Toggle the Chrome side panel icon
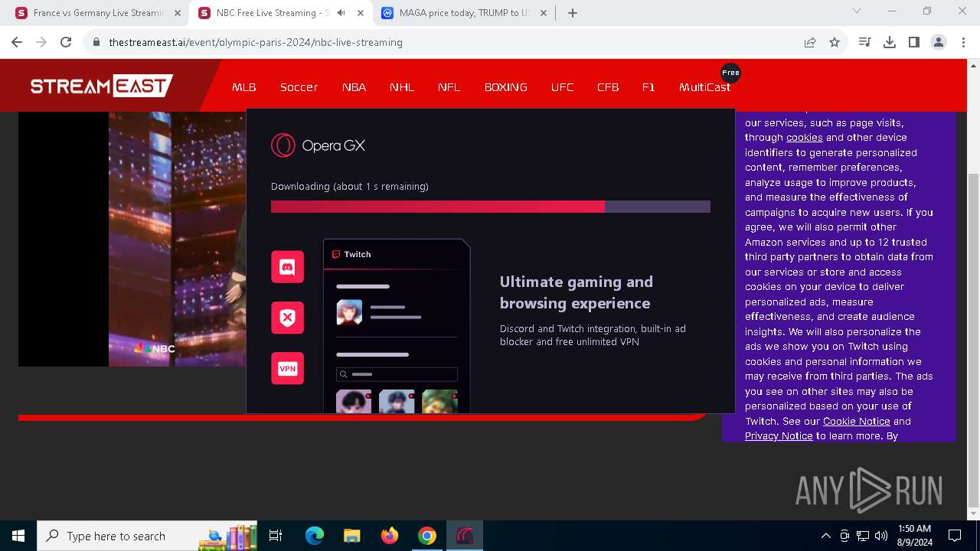The image size is (980, 551). (x=914, y=42)
